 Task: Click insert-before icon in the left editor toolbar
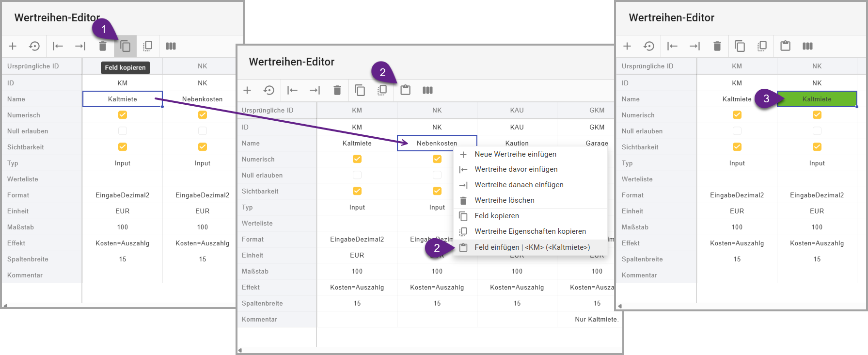pos(58,46)
